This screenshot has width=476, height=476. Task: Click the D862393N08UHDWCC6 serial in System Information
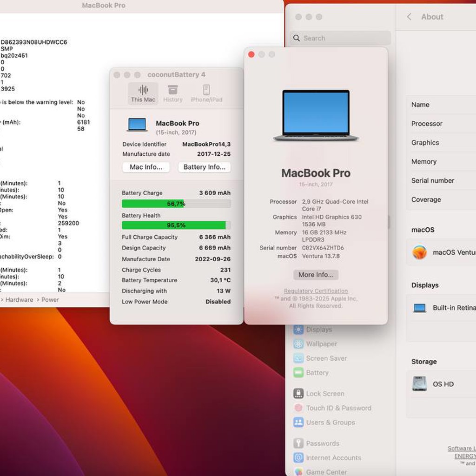coord(33,42)
